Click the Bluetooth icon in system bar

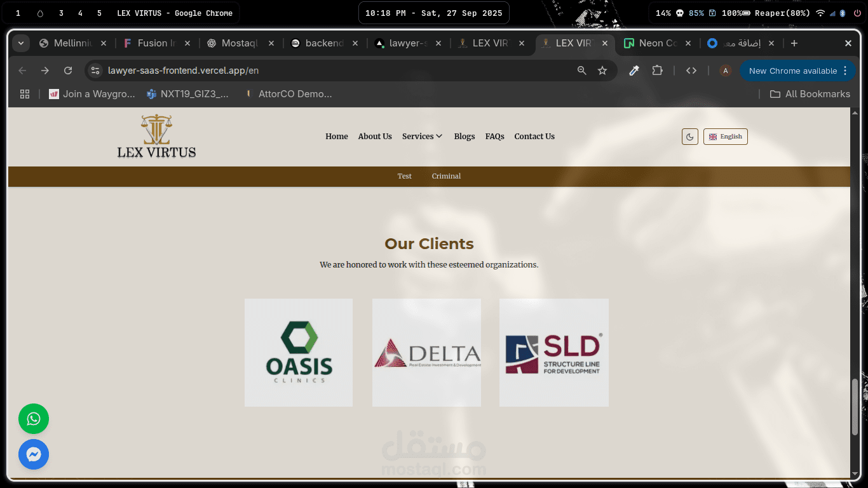[x=843, y=13]
